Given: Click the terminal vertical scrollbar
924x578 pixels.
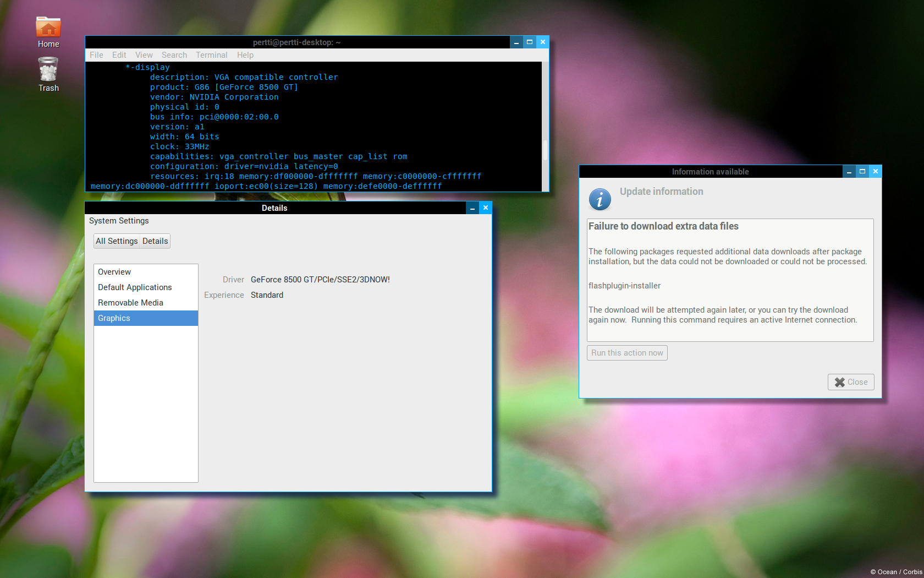Looking at the screenshot, I should [x=545, y=150].
